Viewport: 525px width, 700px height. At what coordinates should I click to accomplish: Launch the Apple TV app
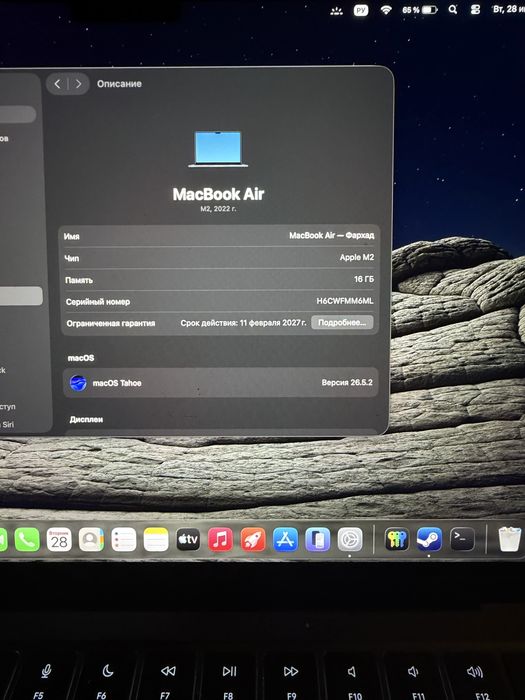(188, 540)
